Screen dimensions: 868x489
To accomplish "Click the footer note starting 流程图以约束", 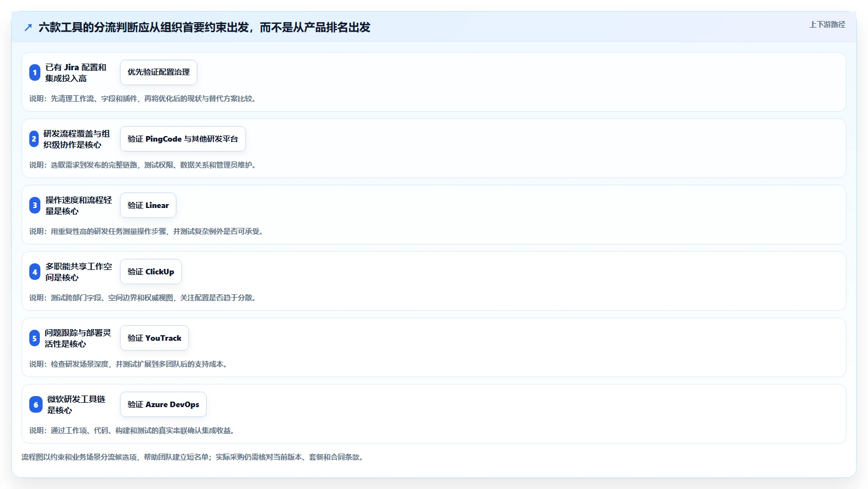I will coord(192,457).
